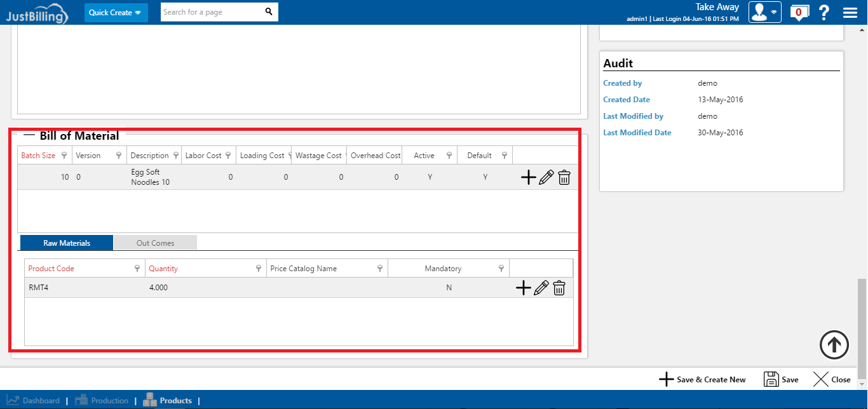The image size is (868, 409).
Task: Sort by Mandatory column header
Action: pos(443,269)
